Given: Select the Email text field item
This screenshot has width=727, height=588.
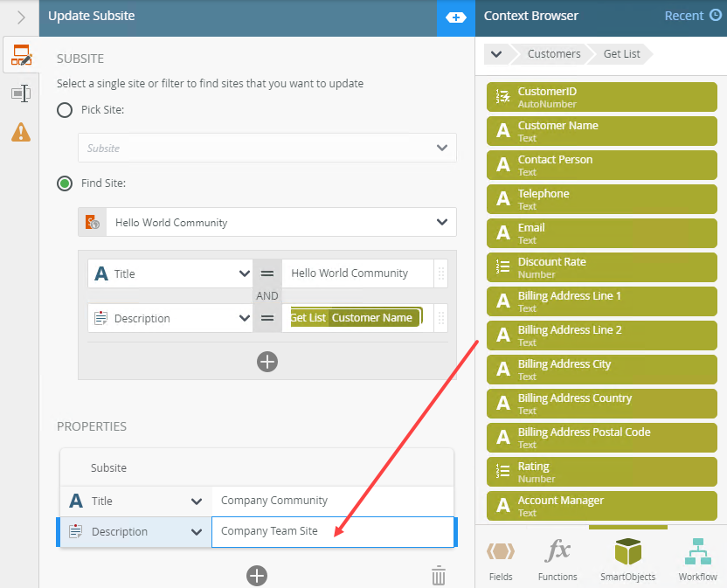Looking at the screenshot, I should coord(601,233).
